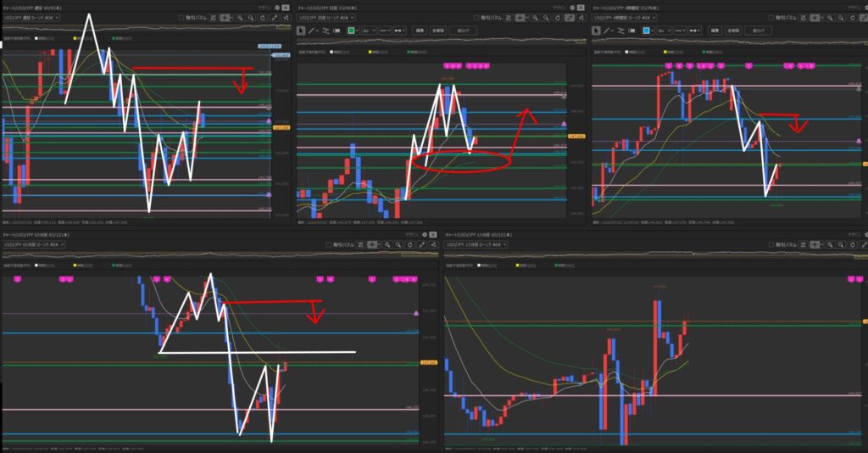Open line width dropdown in 4-hour draw bar

click(x=665, y=31)
